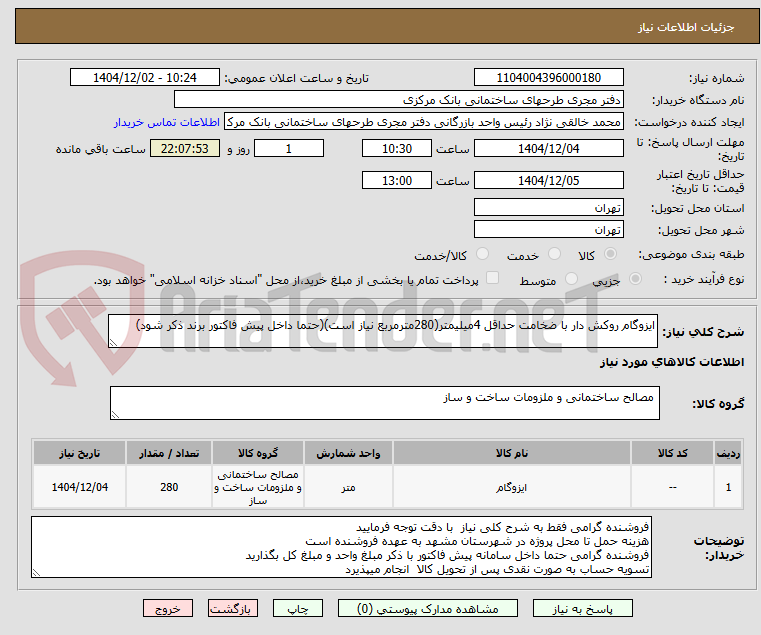
Task: Click the توضیحات خریدار text area
Action: click(x=341, y=547)
